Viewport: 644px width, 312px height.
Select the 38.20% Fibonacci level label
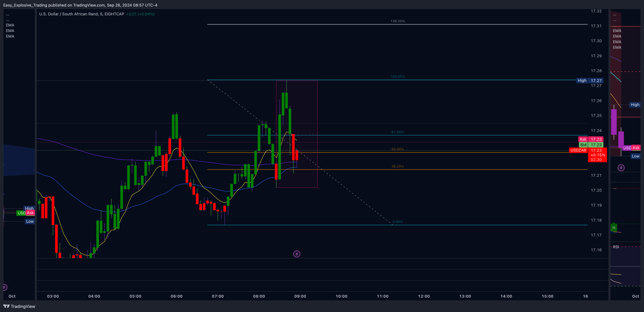(398, 166)
